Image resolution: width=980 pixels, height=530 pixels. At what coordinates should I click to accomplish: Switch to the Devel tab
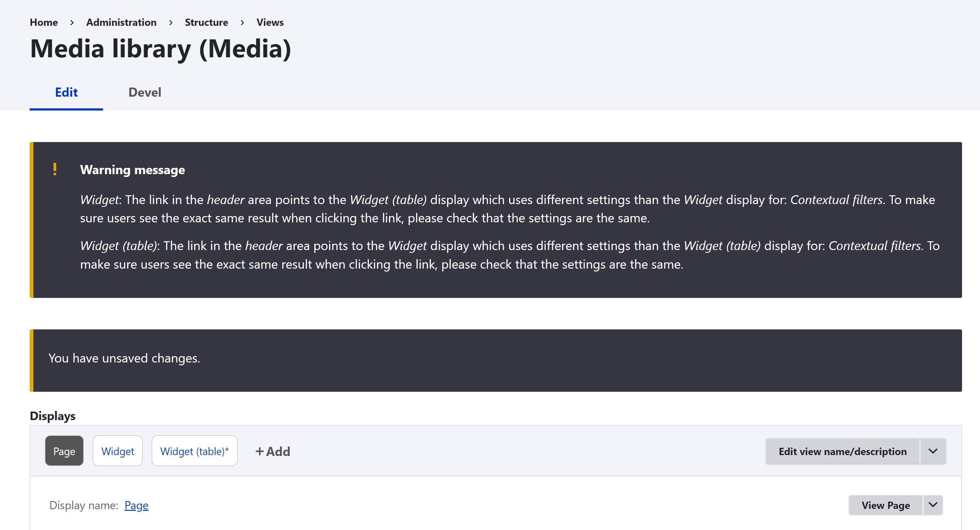(145, 92)
